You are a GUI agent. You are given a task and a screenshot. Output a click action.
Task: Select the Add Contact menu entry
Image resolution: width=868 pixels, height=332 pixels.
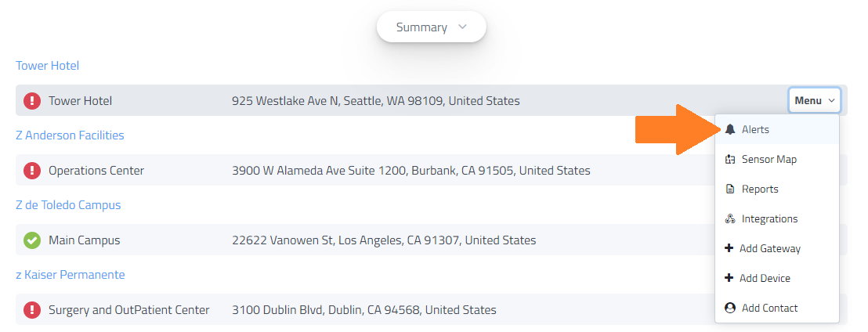pyautogui.click(x=769, y=308)
